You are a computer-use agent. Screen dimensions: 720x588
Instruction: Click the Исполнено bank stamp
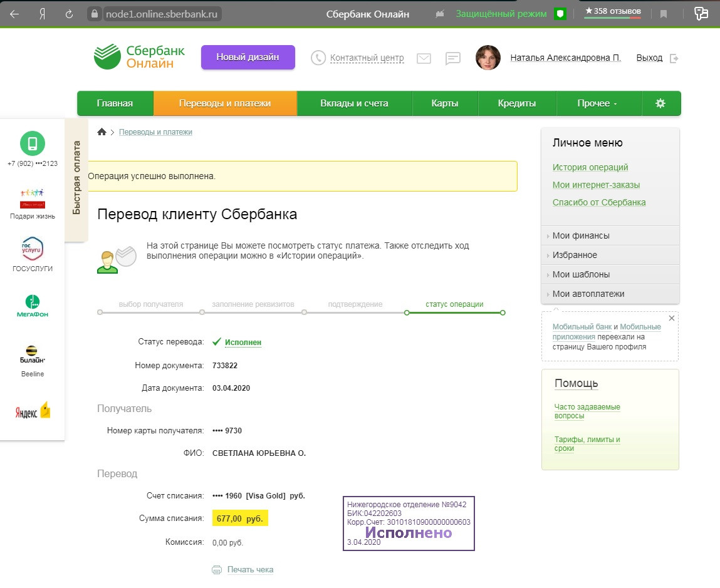409,524
